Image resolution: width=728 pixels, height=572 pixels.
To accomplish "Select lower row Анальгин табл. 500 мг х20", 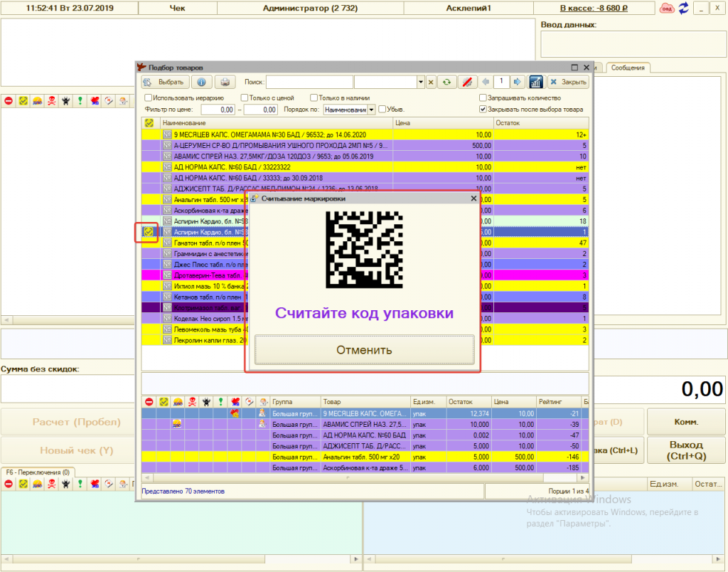I will tap(365, 457).
